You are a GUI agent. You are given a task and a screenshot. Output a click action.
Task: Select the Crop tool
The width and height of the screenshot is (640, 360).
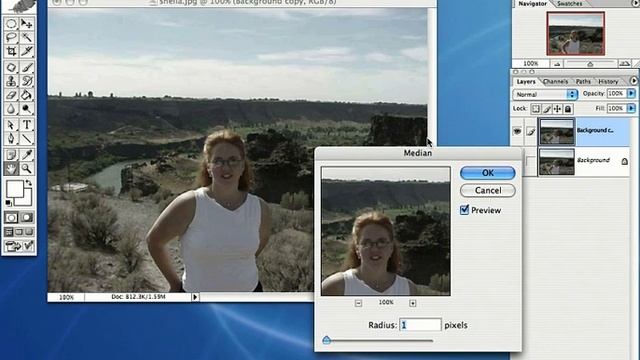click(x=11, y=51)
